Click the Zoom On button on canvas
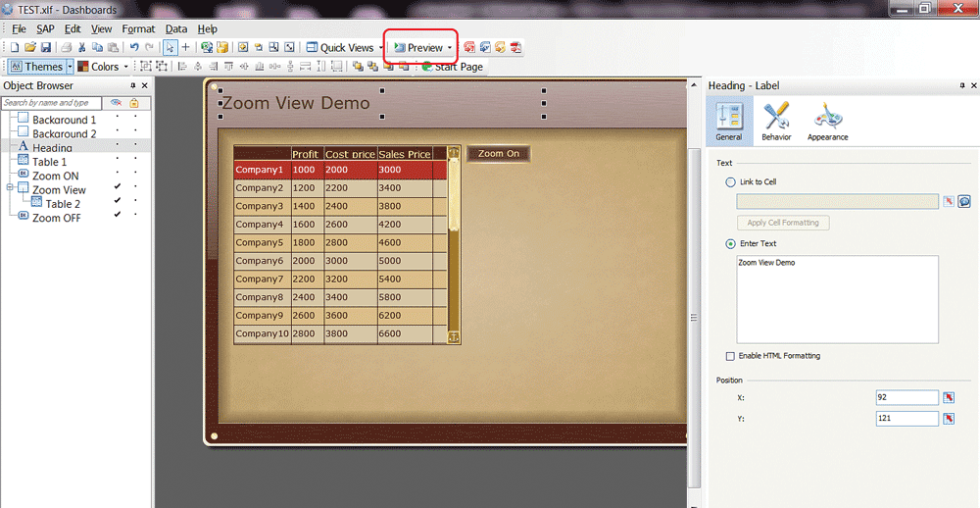 [499, 154]
